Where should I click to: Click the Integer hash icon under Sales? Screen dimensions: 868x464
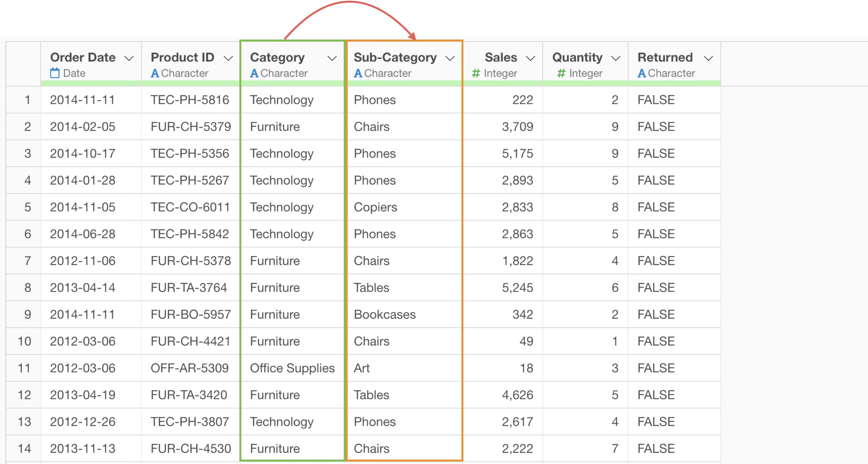[x=476, y=73]
